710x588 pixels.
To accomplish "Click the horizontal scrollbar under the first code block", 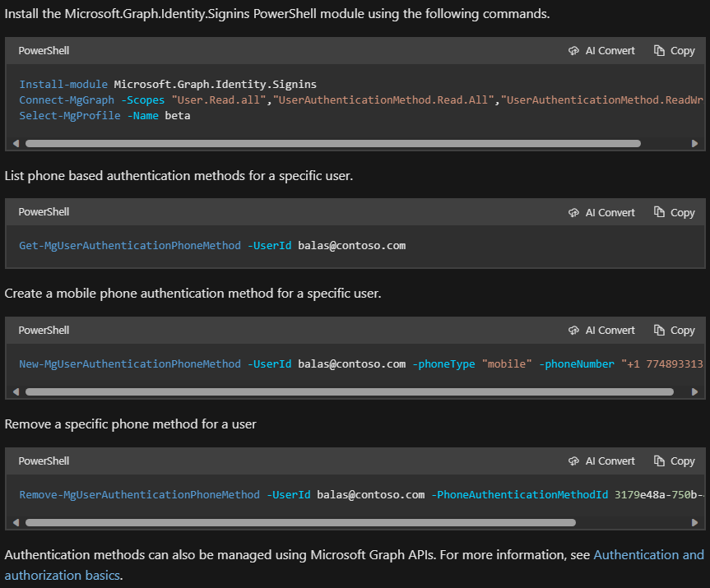I will (329, 142).
